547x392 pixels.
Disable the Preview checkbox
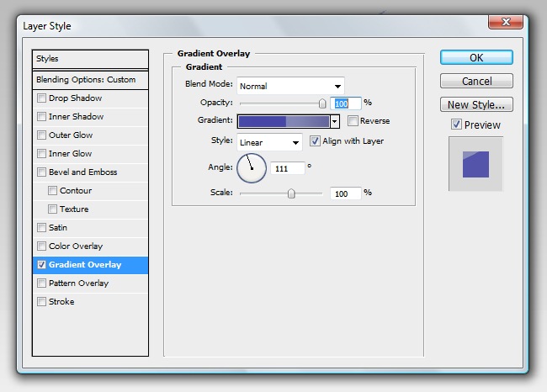pyautogui.click(x=456, y=124)
